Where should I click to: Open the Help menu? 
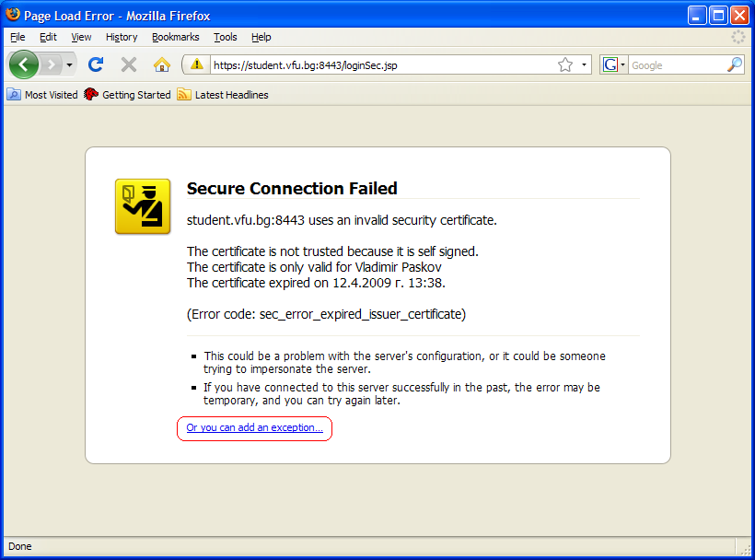point(261,37)
